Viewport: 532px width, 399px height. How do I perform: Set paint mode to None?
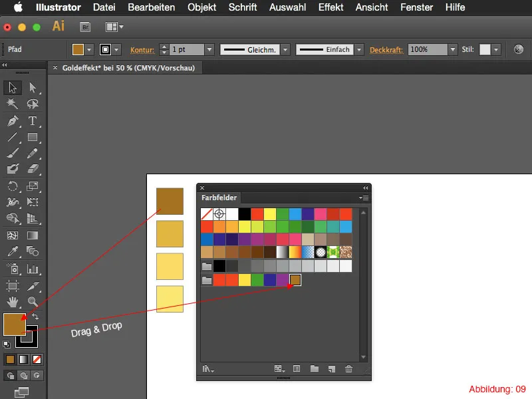coord(37,359)
